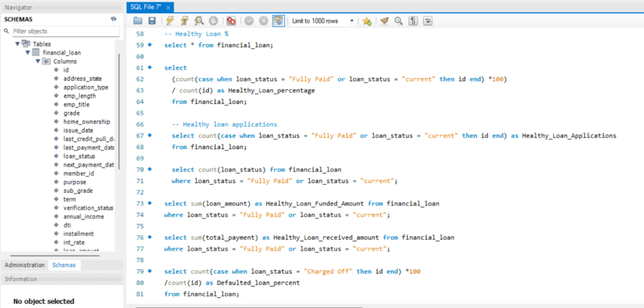Select the term column
The height and width of the screenshot is (308, 644).
tap(69, 199)
